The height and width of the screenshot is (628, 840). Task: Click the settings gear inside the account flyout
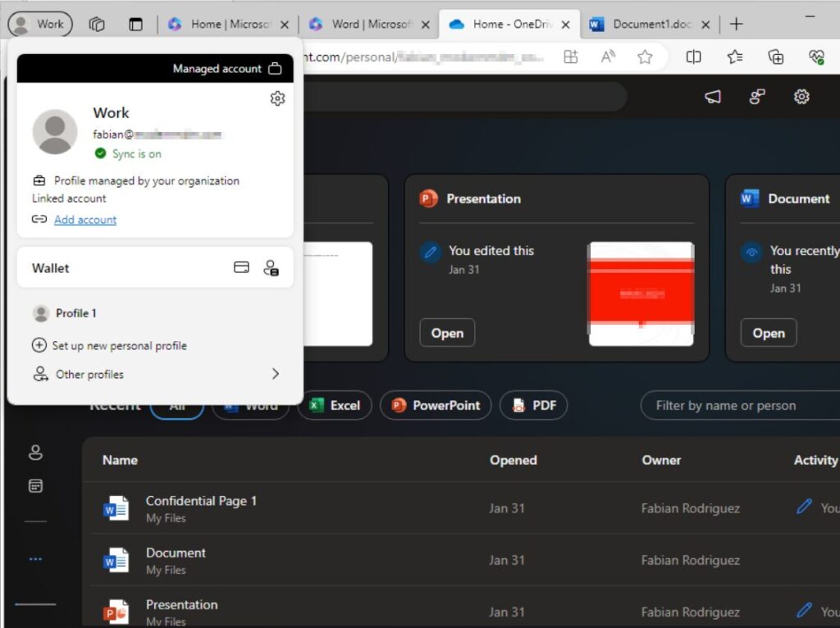[277, 98]
